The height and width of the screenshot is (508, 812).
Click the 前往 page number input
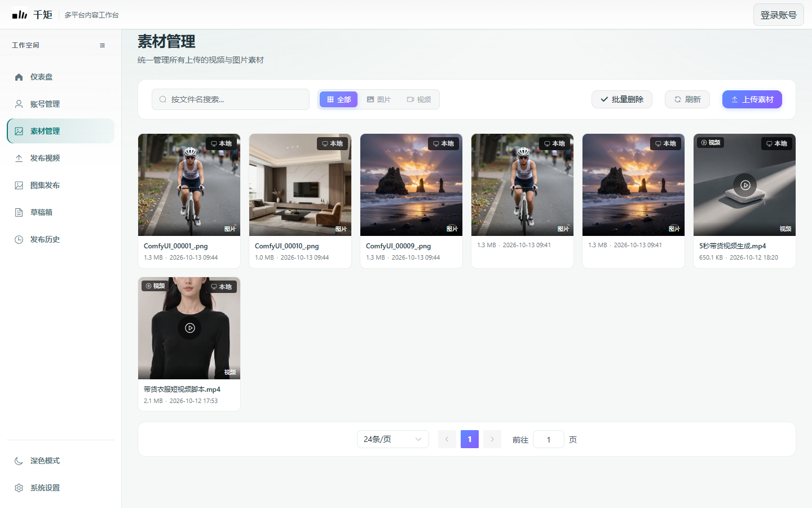coord(549,439)
